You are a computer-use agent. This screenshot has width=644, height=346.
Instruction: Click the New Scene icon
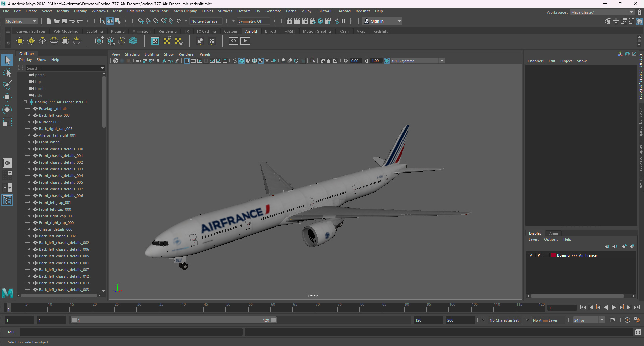point(49,21)
